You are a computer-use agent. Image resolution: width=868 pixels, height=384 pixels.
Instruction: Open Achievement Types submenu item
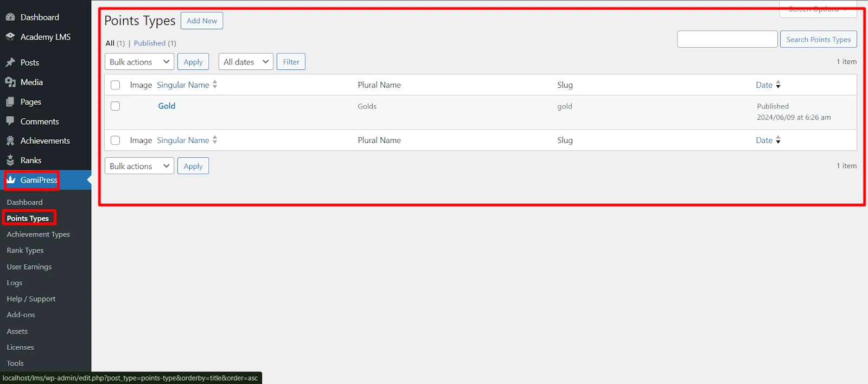point(39,234)
